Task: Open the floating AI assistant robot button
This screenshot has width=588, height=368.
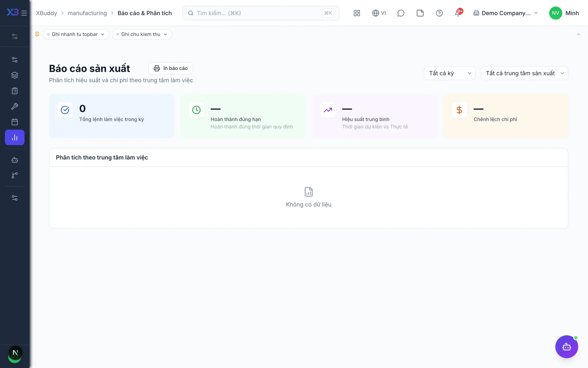Action: [x=566, y=347]
